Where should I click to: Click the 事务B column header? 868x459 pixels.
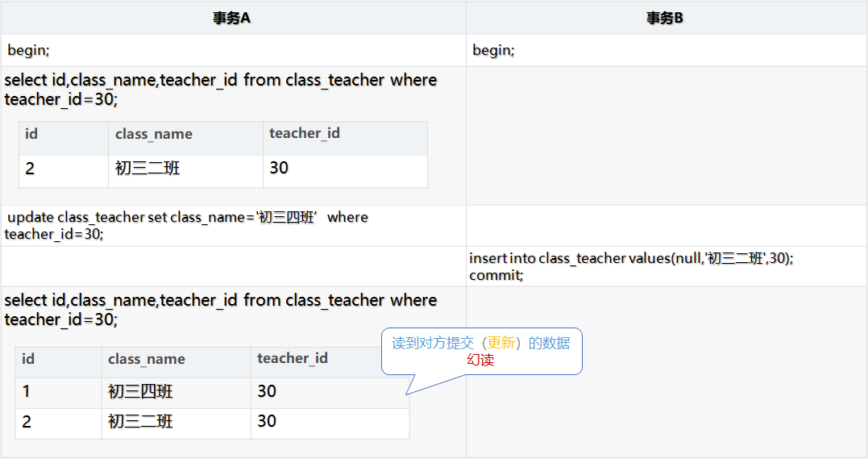[665, 18]
